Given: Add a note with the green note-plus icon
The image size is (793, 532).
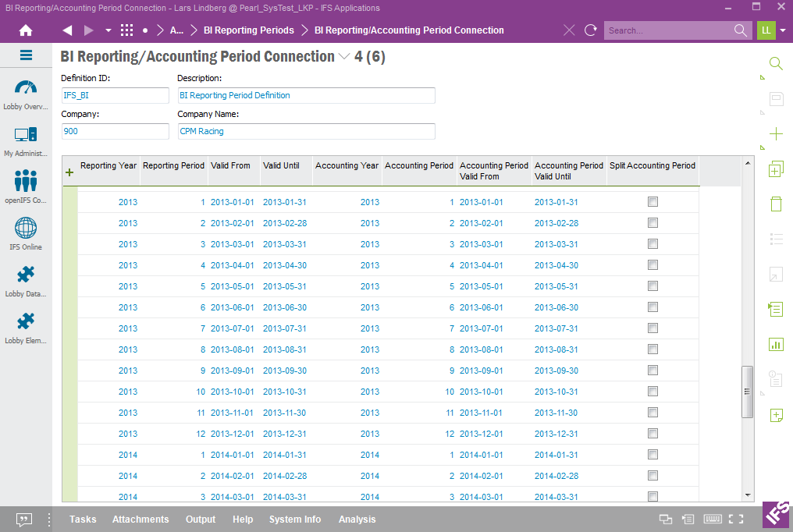Looking at the screenshot, I should [x=776, y=415].
